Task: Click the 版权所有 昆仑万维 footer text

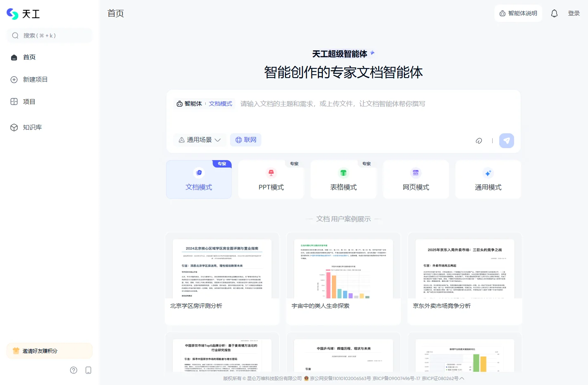Action: pos(263,378)
